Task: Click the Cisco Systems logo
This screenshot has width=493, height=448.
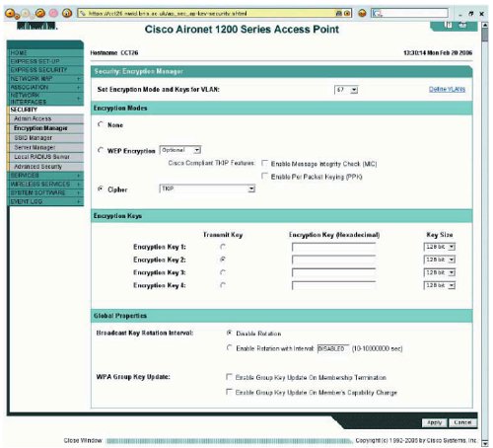Action: [x=36, y=26]
